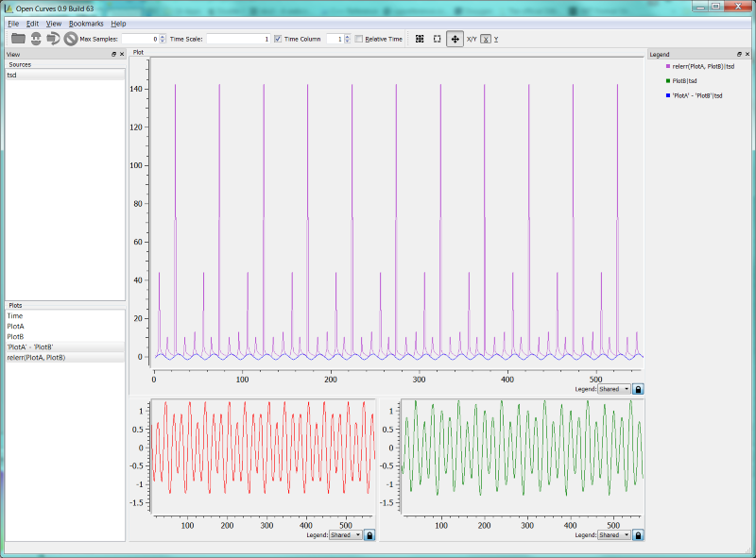Enable the Relative Time checkbox
Screen dimensions: 756x558
(x=359, y=39)
